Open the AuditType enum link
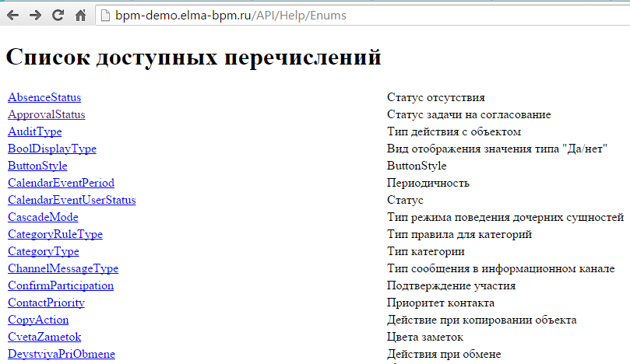The width and height of the screenshot is (630, 364). 35,131
